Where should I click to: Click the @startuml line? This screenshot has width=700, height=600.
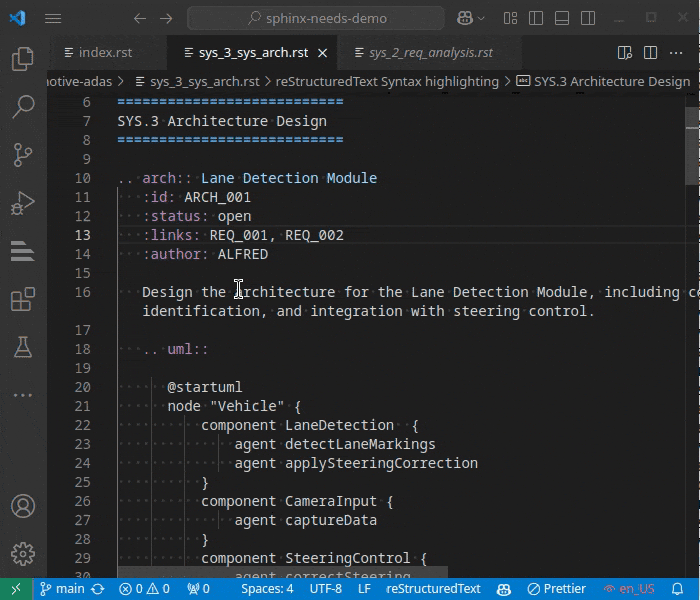(x=205, y=387)
